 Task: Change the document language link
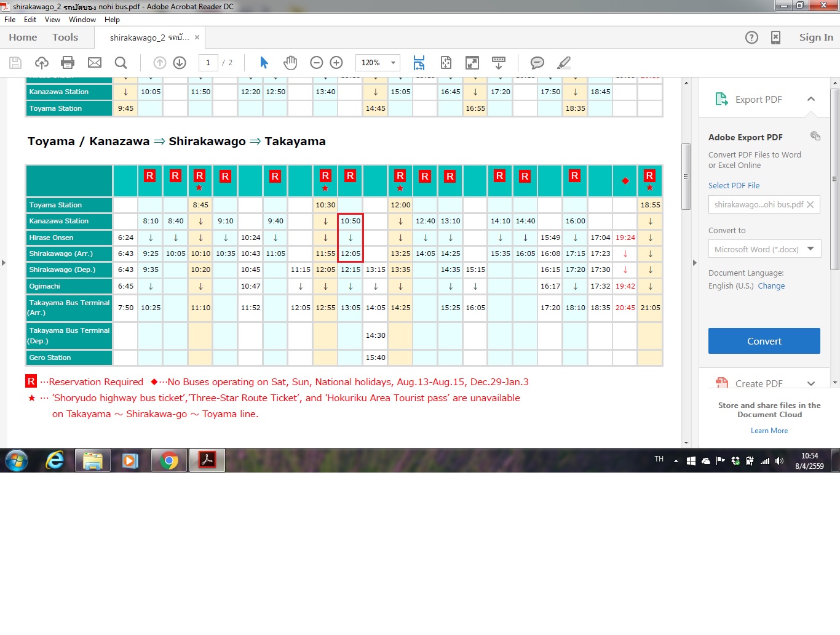pyautogui.click(x=771, y=286)
